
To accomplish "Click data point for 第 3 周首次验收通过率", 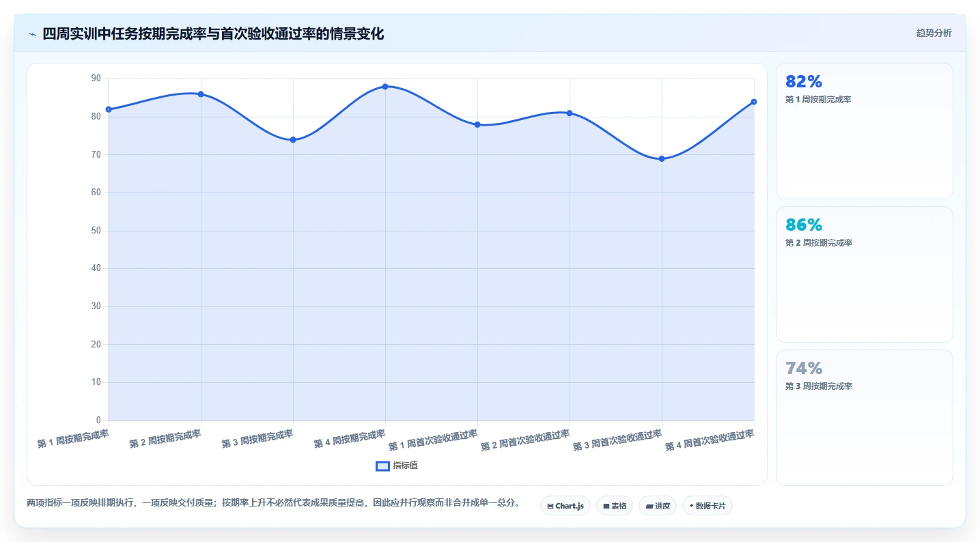I will point(662,159).
